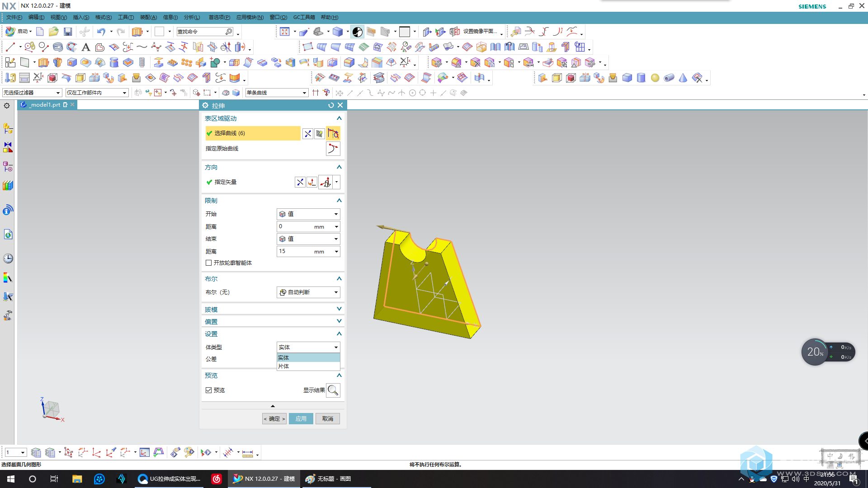This screenshot has width=868, height=488.
Task: Open the 文件(F) menu
Action: point(14,17)
